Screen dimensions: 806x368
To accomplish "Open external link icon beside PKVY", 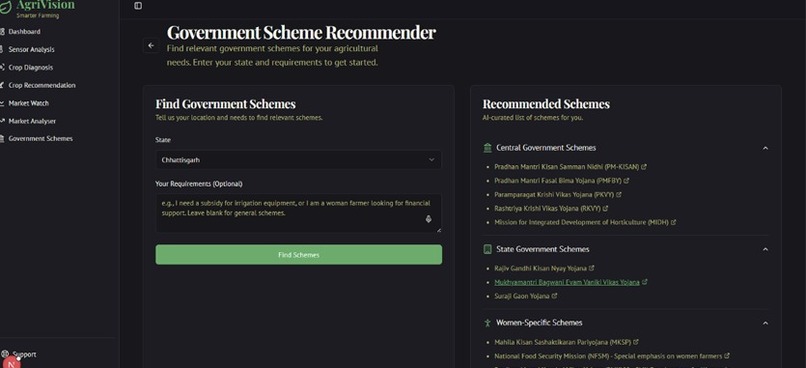I will click(x=619, y=194).
